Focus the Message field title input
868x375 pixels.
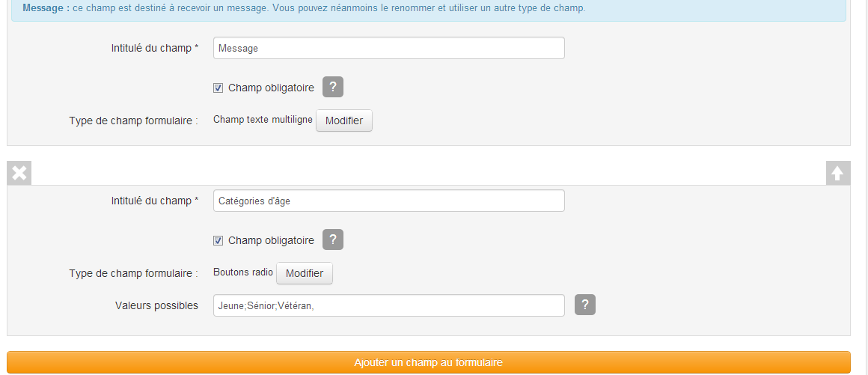pos(388,48)
